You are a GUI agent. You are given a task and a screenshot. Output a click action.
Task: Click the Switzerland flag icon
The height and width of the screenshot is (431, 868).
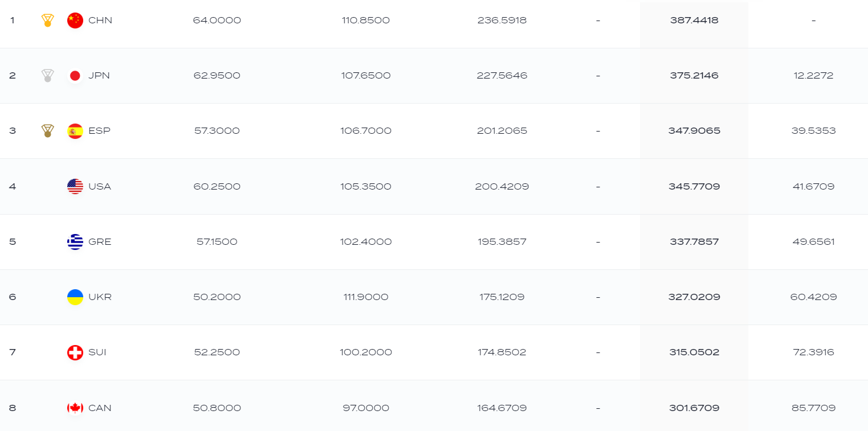click(x=75, y=352)
